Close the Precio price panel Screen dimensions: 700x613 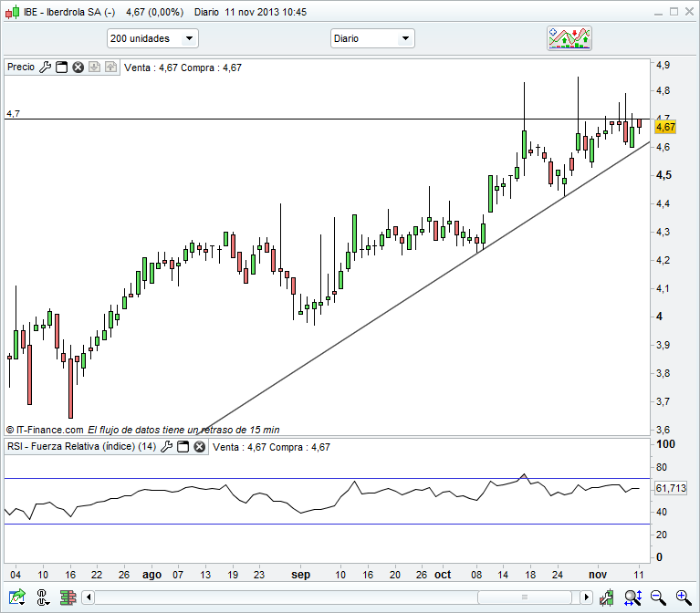78,67
